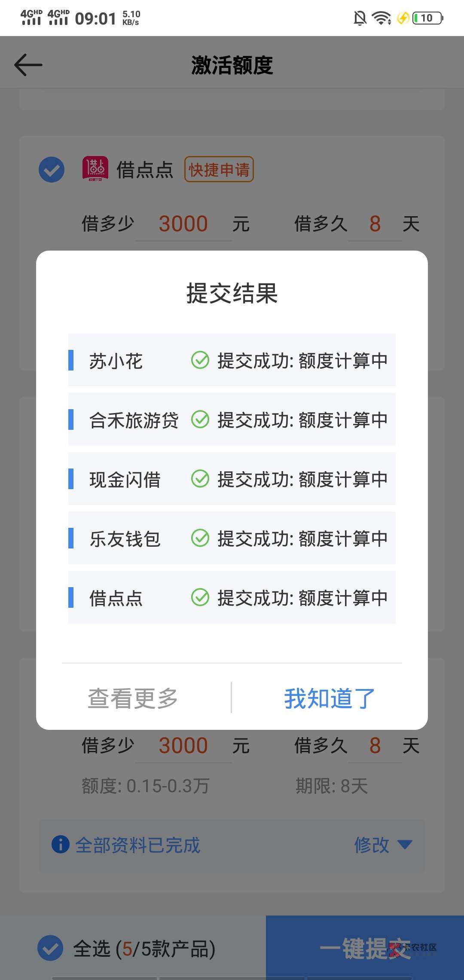This screenshot has width=464, height=980.
Task: Tap the muted notification bell icon
Action: click(x=360, y=18)
